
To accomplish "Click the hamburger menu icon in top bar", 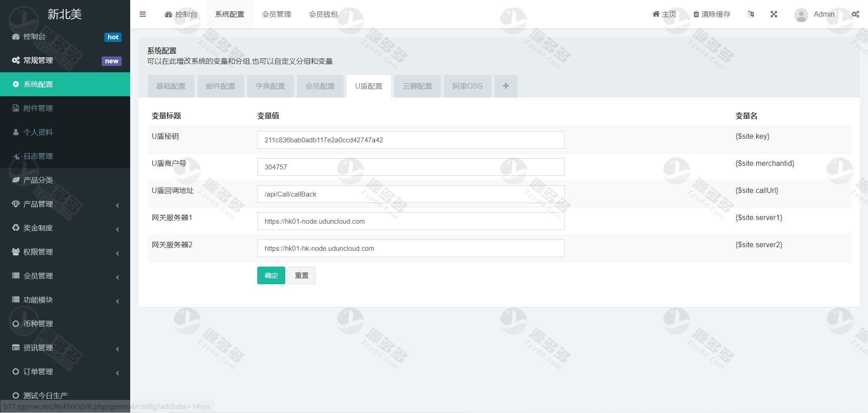I will 143,14.
